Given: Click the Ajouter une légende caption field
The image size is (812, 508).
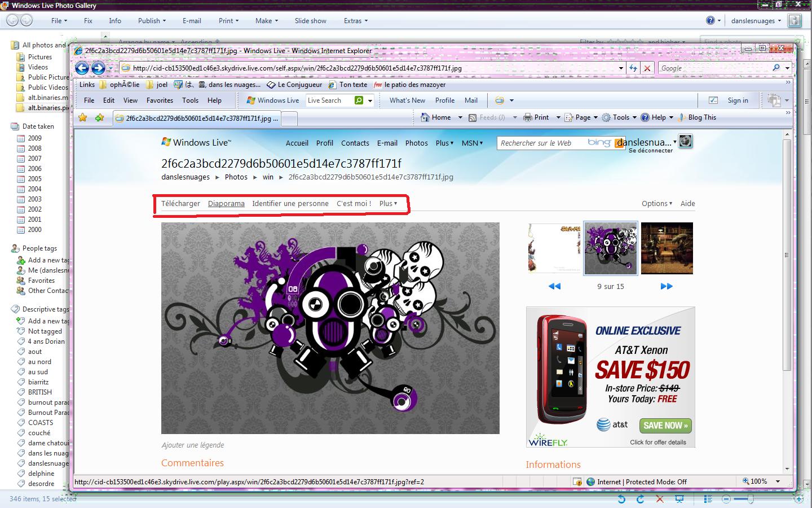Looking at the screenshot, I should tap(193, 445).
